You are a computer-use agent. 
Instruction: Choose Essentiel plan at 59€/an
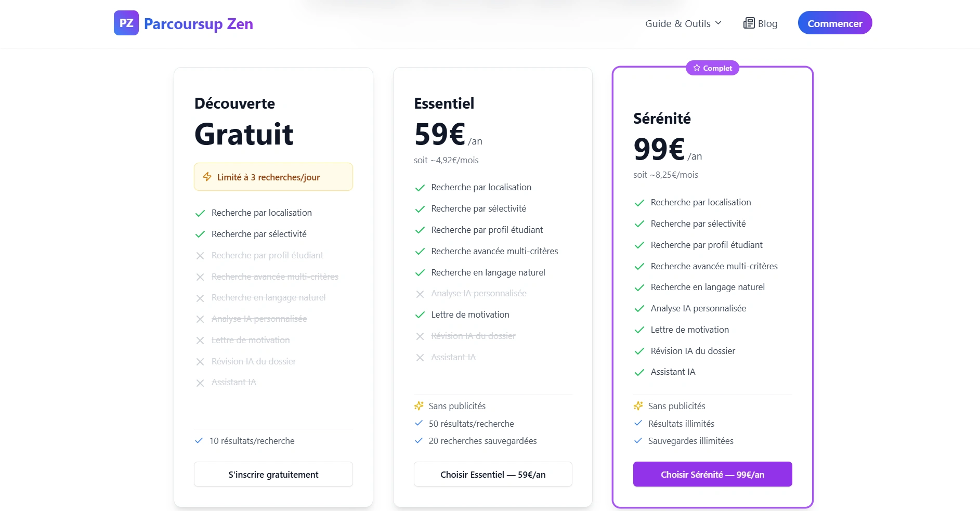click(493, 474)
